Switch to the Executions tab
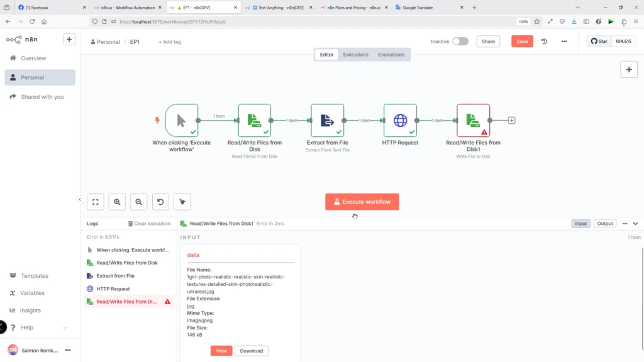 tap(355, 55)
